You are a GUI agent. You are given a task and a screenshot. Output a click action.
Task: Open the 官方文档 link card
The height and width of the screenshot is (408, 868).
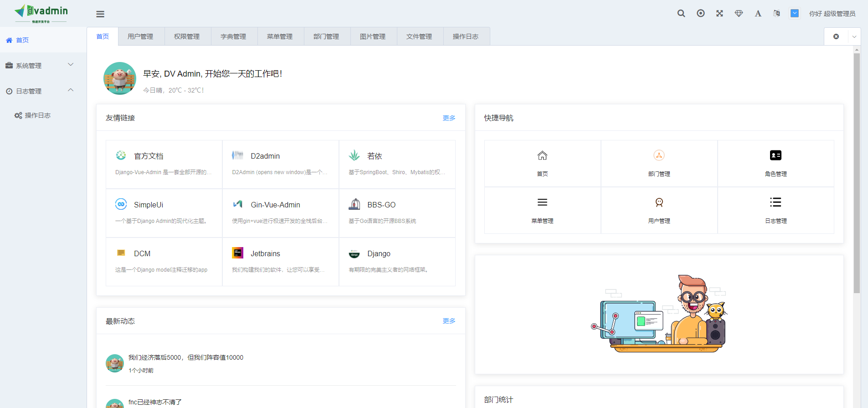(164, 164)
